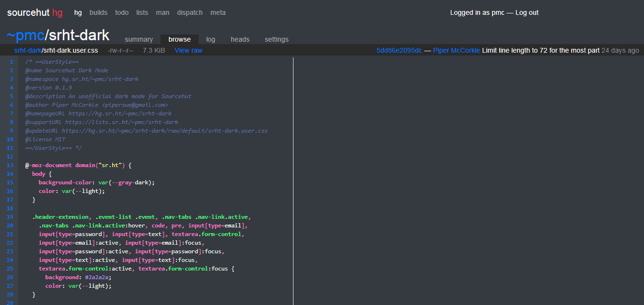Jump to line 13 via its line number

pos(10,165)
